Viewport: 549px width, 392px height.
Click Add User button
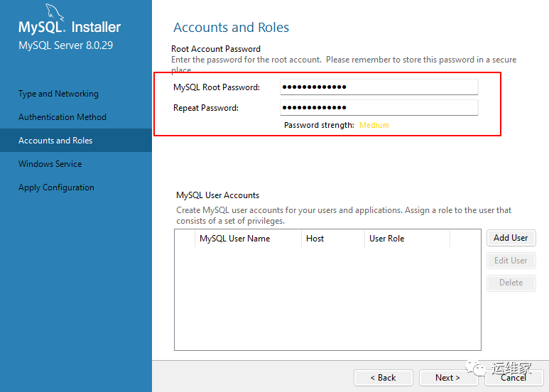coord(511,238)
